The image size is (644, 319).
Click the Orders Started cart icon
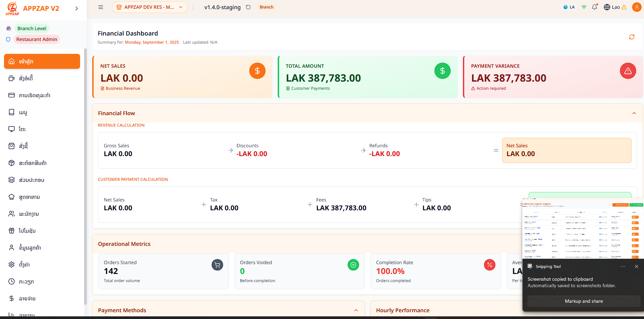[217, 265]
